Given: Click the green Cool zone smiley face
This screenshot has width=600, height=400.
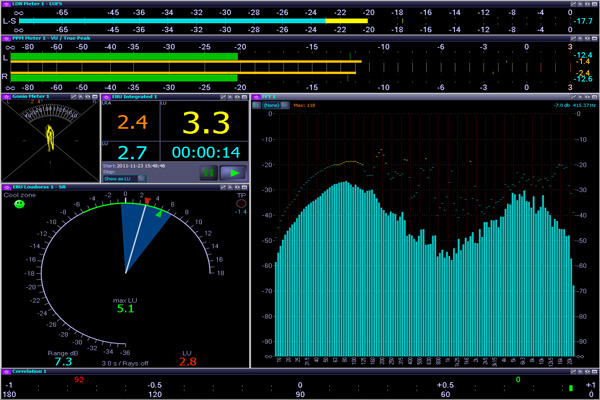Looking at the screenshot, I should (x=19, y=204).
